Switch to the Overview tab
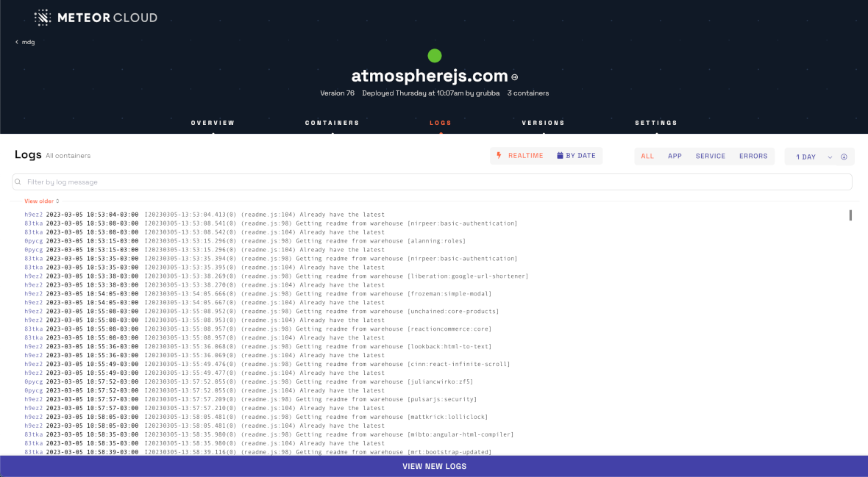The height and width of the screenshot is (477, 868). click(213, 123)
